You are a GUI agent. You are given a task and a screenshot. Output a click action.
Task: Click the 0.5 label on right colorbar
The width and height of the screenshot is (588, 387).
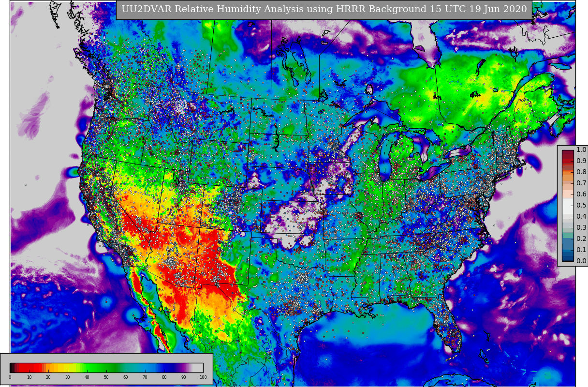click(x=581, y=206)
